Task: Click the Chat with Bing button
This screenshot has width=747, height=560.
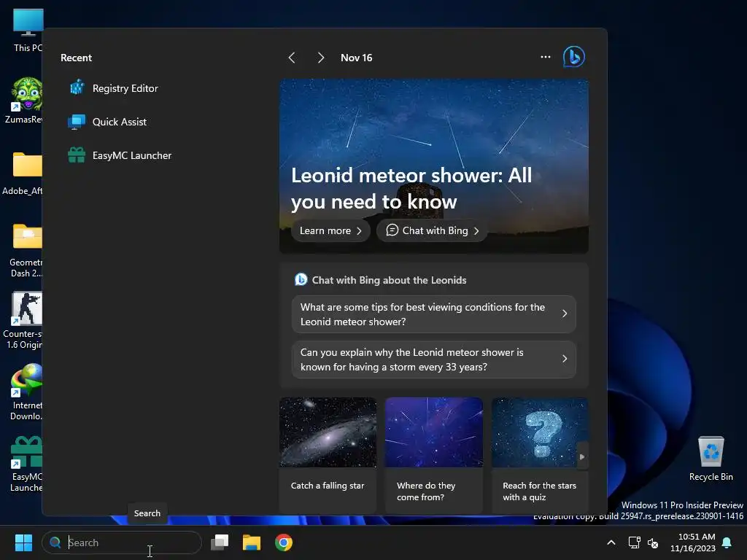Action: point(432,230)
